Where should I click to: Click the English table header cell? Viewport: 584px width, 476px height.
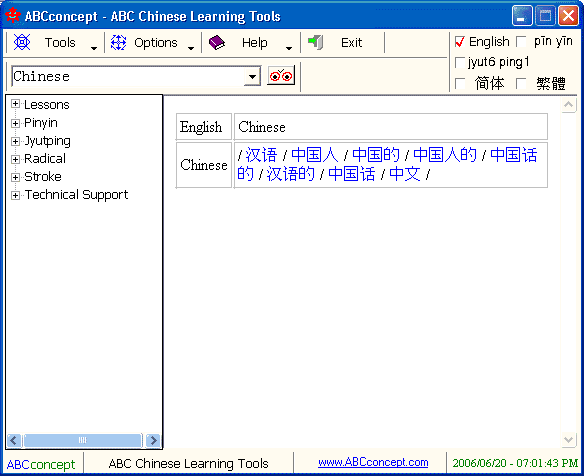[x=204, y=127]
